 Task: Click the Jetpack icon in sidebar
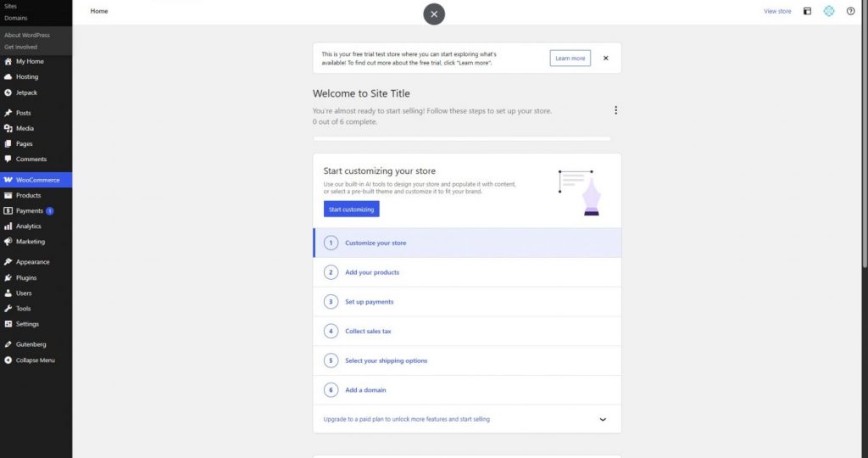8,92
